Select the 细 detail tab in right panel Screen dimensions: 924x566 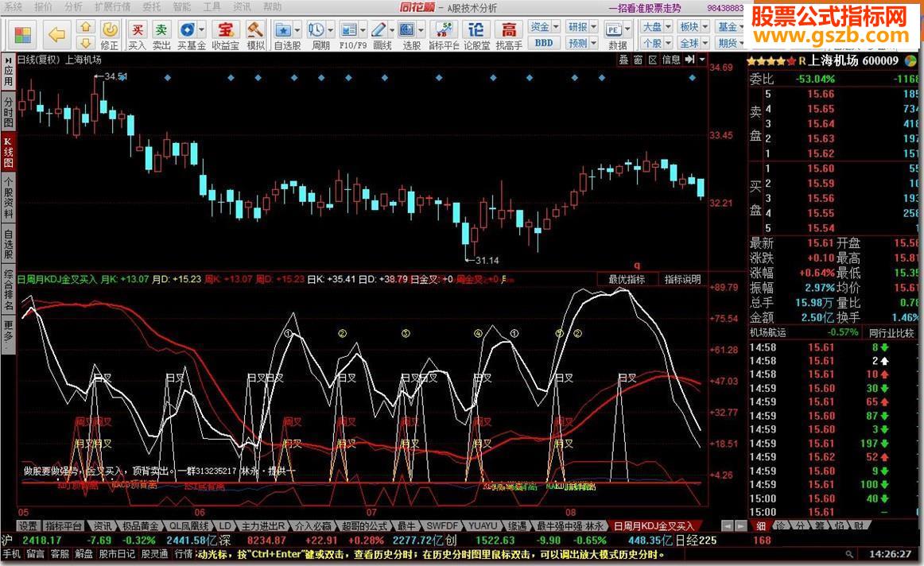(761, 526)
